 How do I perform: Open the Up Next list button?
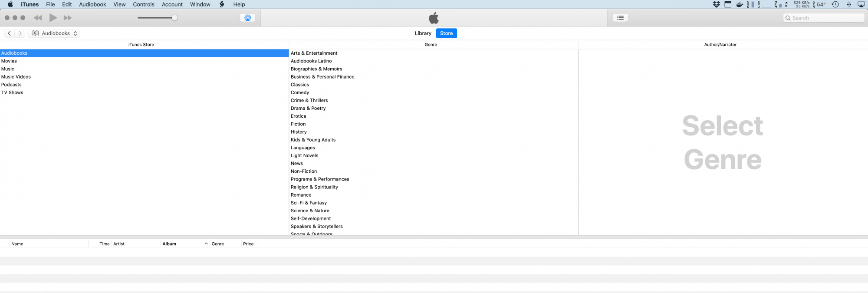620,18
